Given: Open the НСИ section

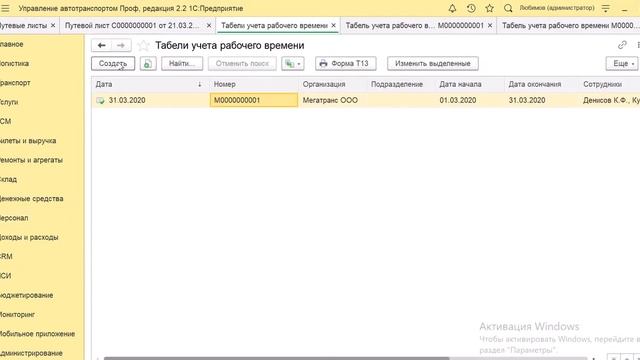Looking at the screenshot, I should pyautogui.click(x=6, y=276).
